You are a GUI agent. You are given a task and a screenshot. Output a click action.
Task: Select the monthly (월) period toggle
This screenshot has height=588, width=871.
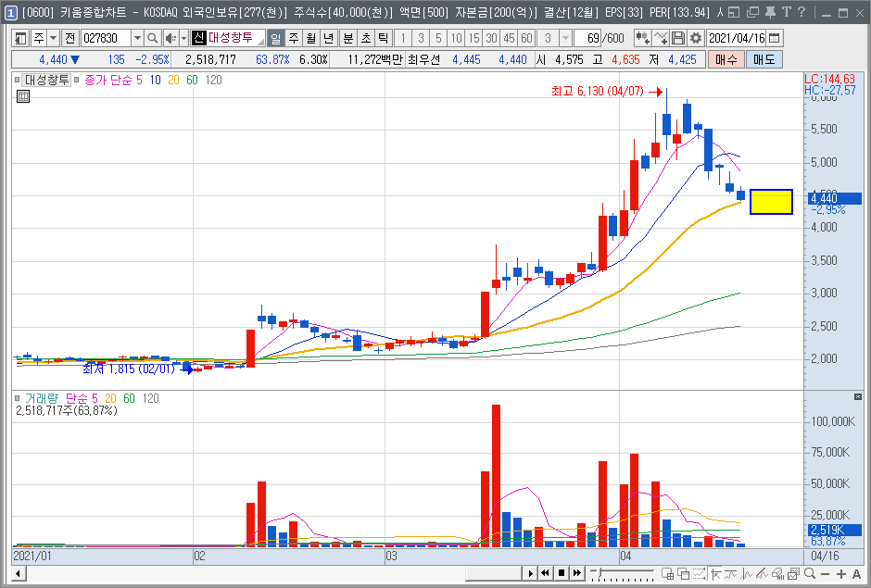[311, 38]
